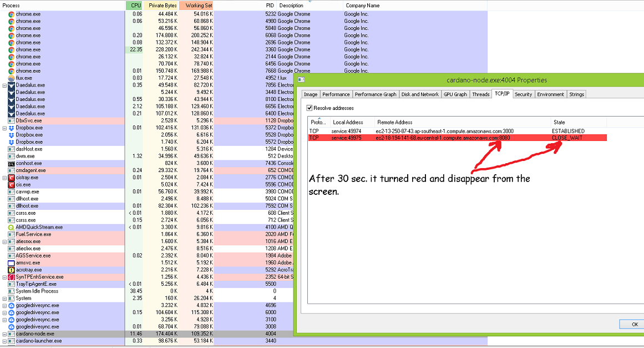
Task: Click the Process column header
Action: (63, 6)
